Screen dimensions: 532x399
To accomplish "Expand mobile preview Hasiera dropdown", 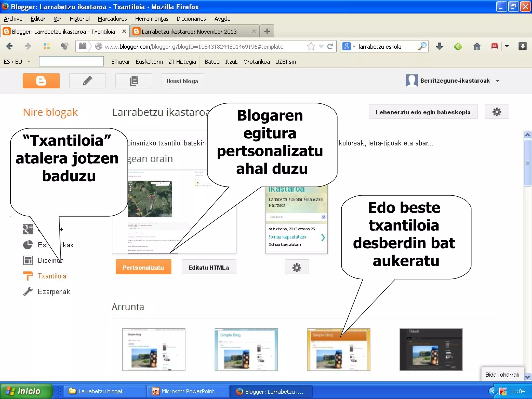I will pyautogui.click(x=323, y=217).
